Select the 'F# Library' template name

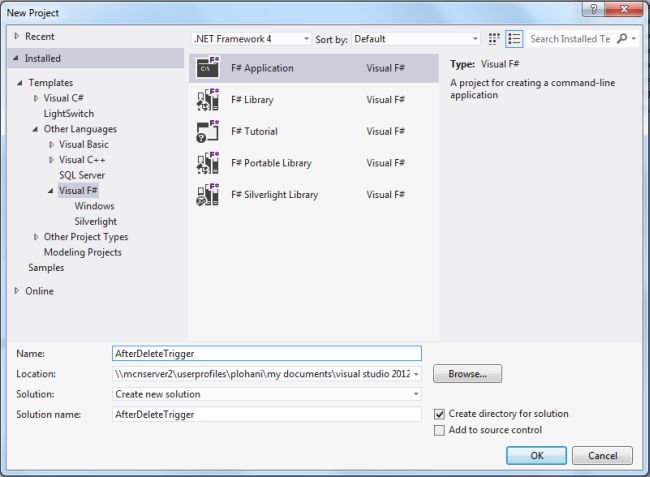pyautogui.click(x=252, y=100)
